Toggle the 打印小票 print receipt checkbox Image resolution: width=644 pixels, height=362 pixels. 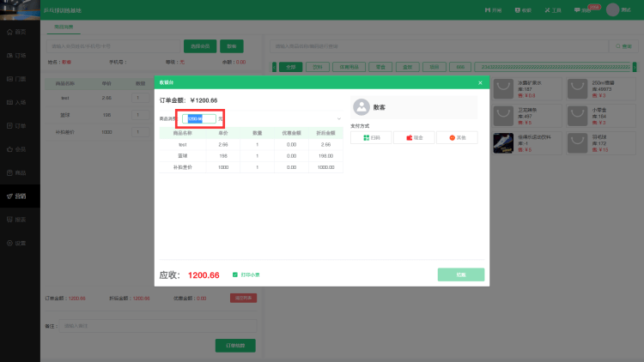point(235,275)
